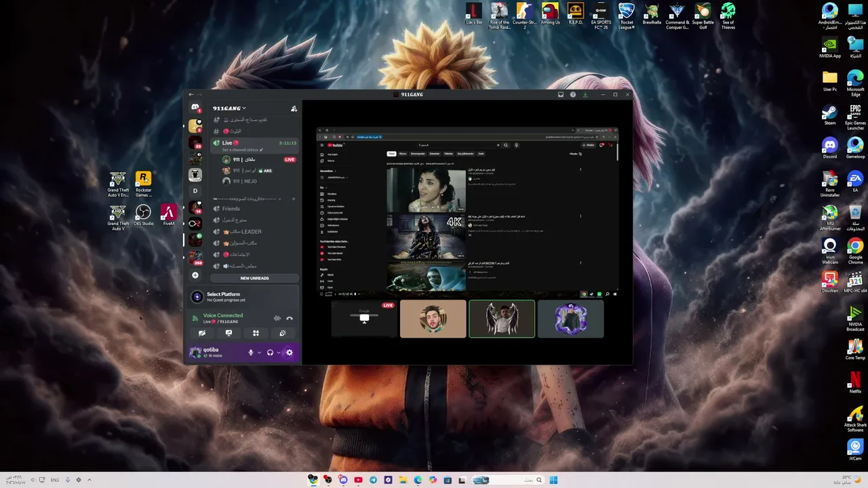This screenshot has width=868, height=488.
Task: Open OBS Studio desktop shortcut
Action: tap(143, 216)
